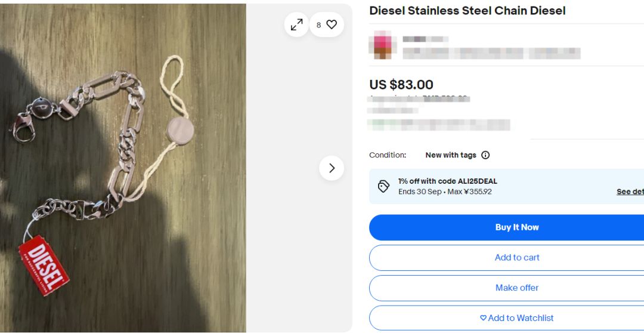Show the next product photo
644x333 pixels.
point(332,168)
